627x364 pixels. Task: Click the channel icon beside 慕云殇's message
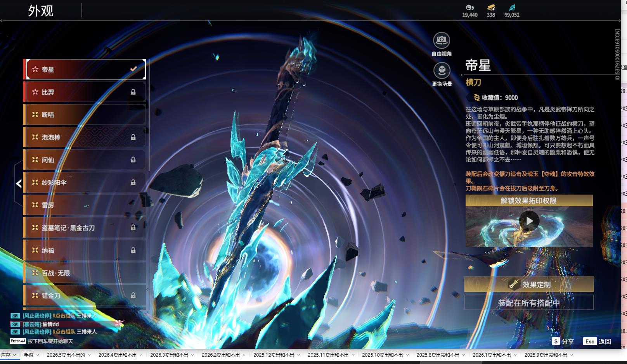pos(15,324)
